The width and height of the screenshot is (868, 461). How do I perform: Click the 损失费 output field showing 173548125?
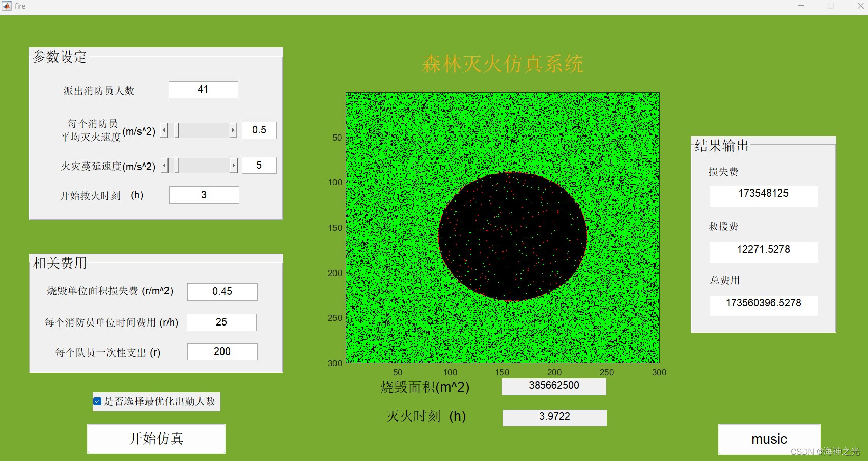pyautogui.click(x=764, y=196)
